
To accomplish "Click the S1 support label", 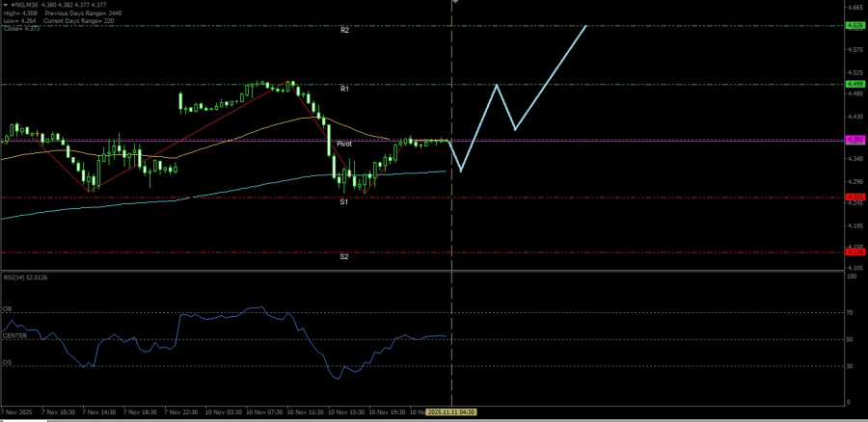I will (343, 202).
